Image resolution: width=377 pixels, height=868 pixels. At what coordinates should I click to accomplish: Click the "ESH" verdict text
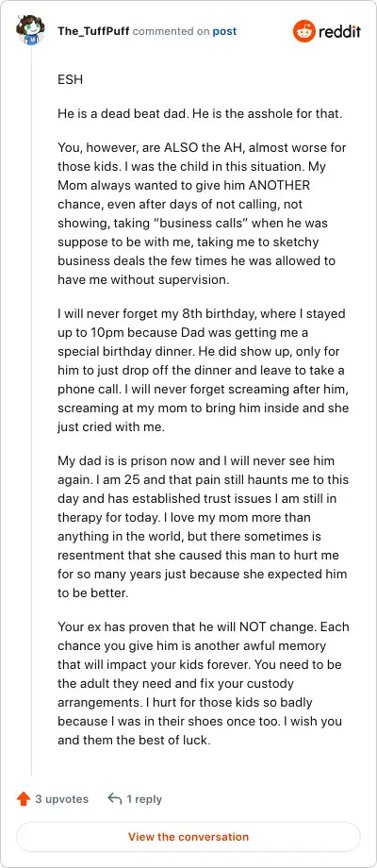(x=70, y=79)
